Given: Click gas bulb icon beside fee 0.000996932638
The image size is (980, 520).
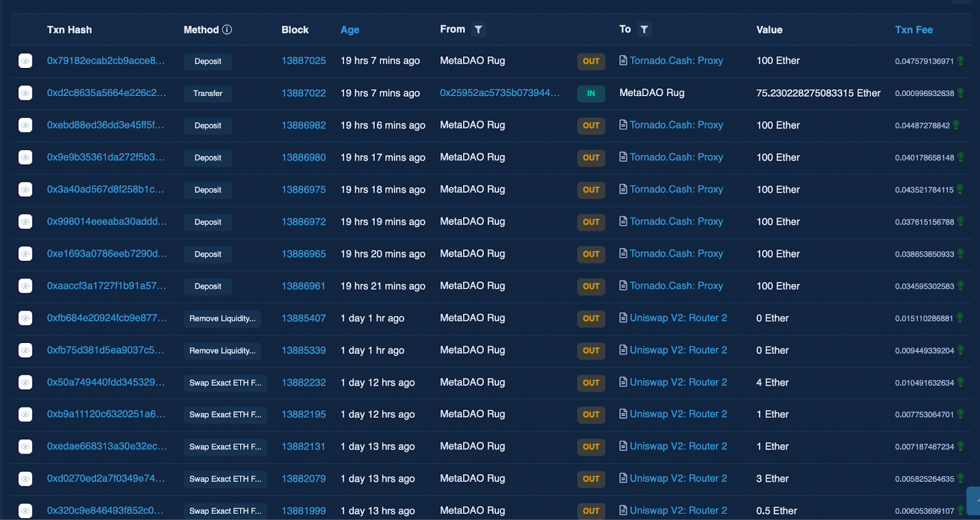Looking at the screenshot, I should click(x=960, y=93).
